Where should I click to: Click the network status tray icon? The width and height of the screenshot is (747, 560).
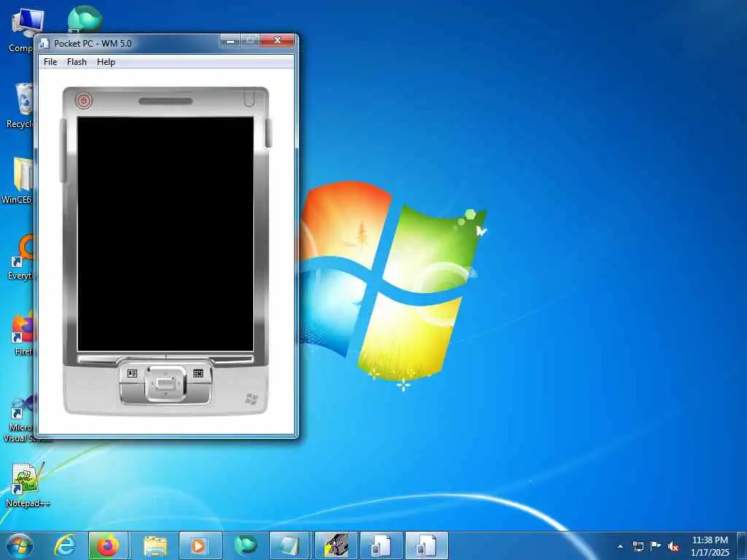pyautogui.click(x=638, y=546)
